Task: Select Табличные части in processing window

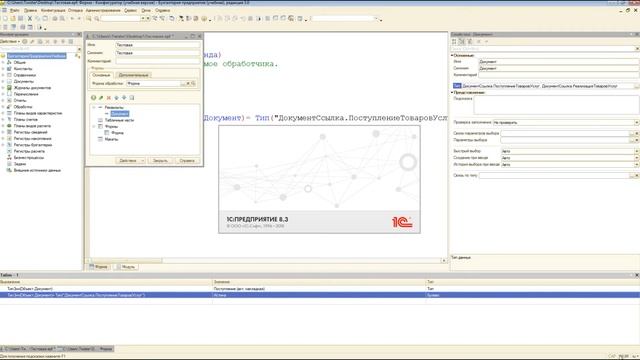Action: tap(119, 120)
